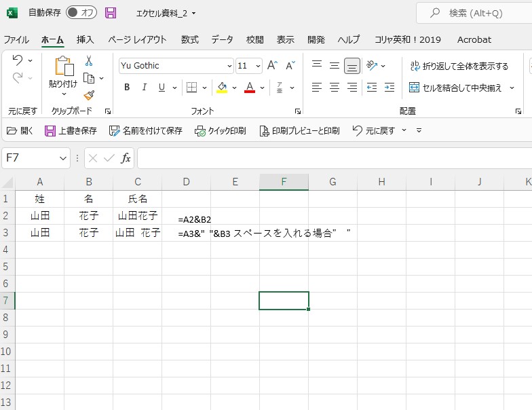The height and width of the screenshot is (410, 532).
Task: Click the Cut scissors icon
Action: 89,61
